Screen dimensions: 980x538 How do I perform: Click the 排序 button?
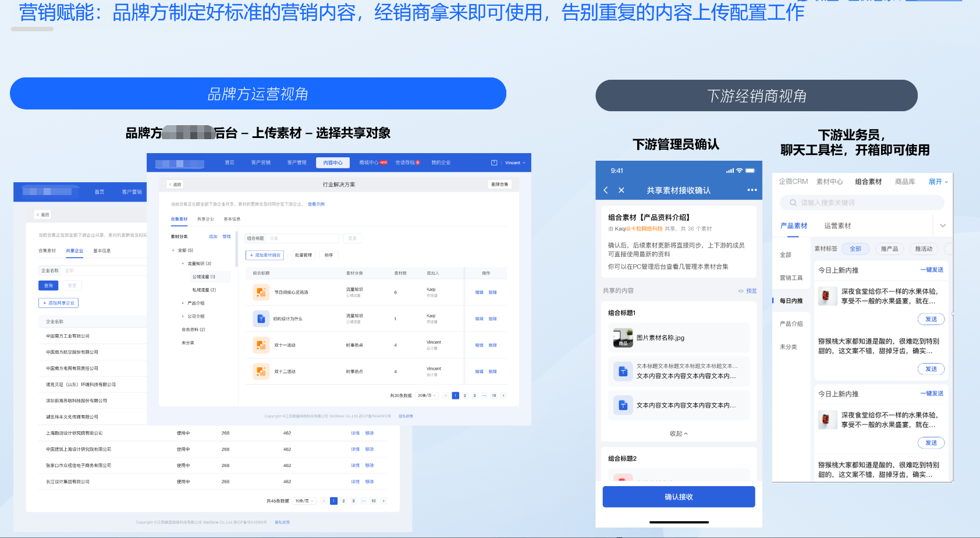pyautogui.click(x=329, y=255)
